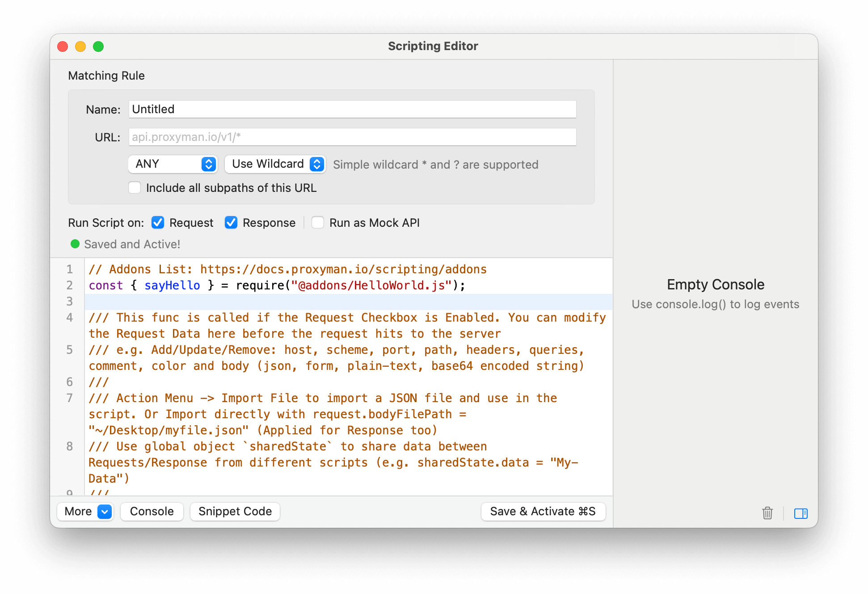Uncheck the Request checkbox
Viewport: 868px width, 594px height.
pyautogui.click(x=158, y=222)
